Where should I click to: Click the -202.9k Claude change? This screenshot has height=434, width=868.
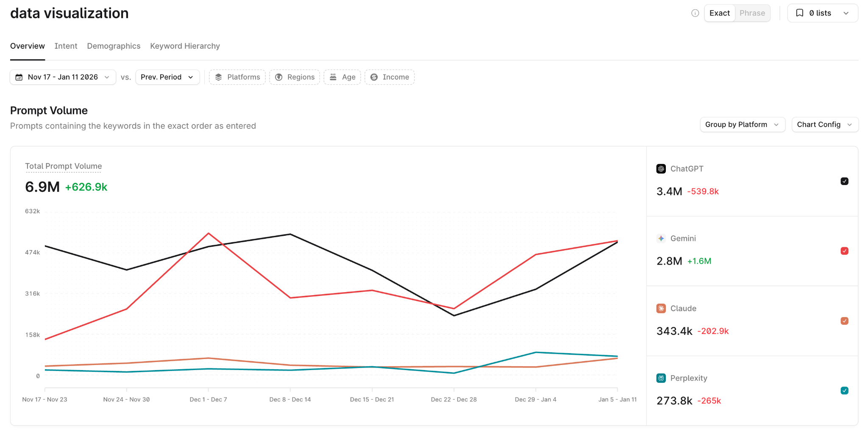713,331
